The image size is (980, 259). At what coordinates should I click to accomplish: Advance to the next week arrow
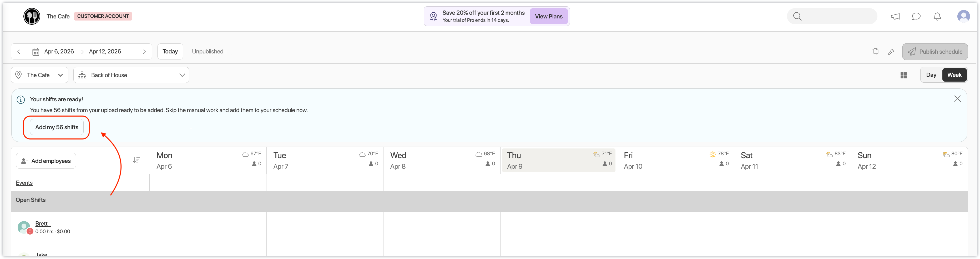[144, 52]
